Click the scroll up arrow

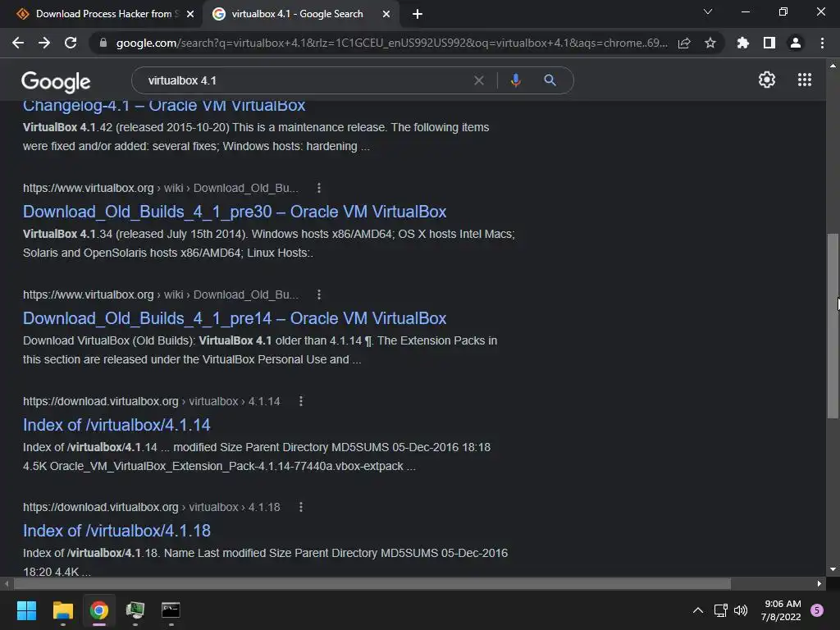tap(833, 66)
